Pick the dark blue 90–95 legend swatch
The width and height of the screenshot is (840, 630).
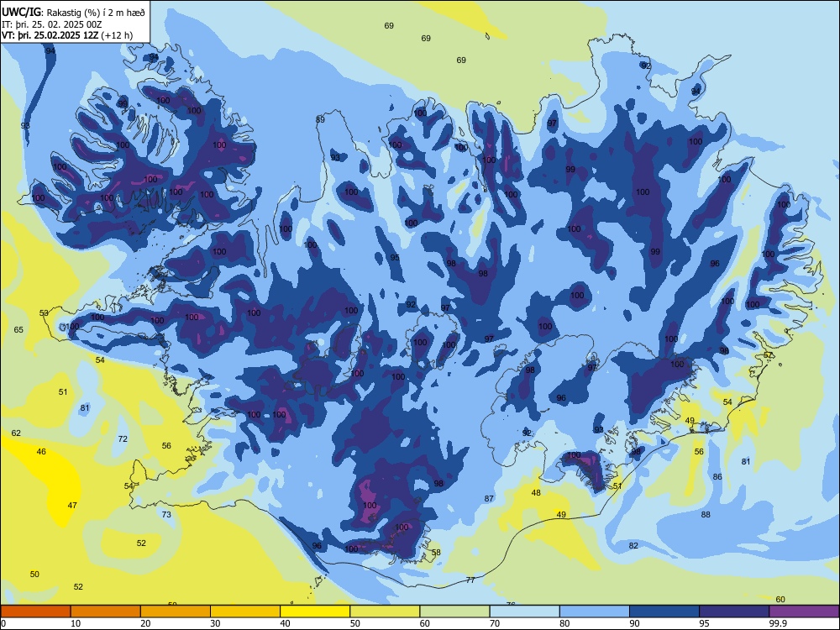pyautogui.click(x=664, y=612)
